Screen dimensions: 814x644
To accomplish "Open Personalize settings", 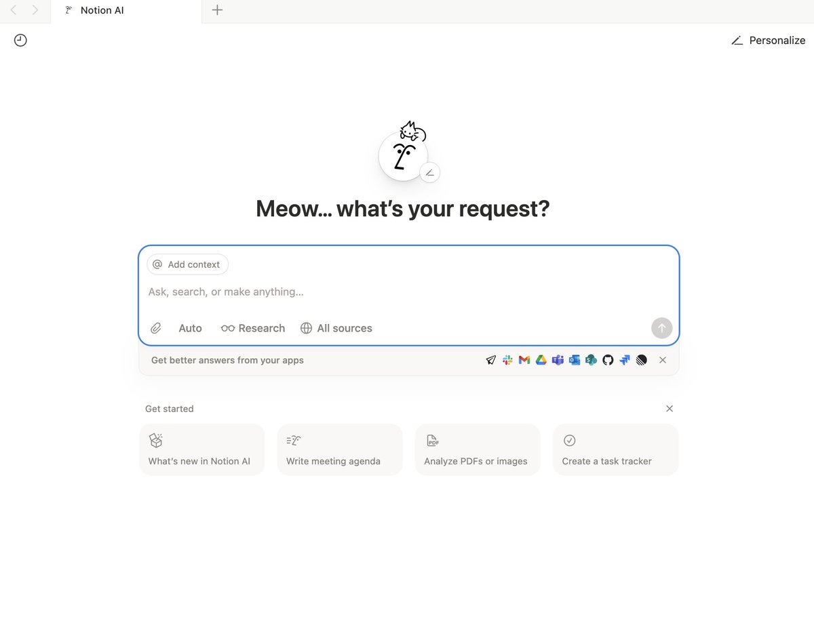I will click(769, 41).
